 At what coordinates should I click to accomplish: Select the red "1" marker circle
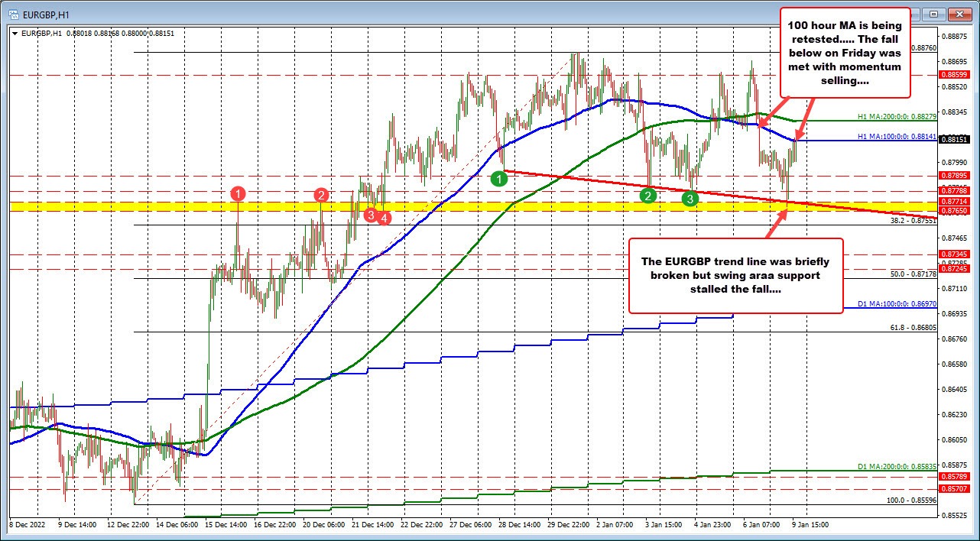coord(238,195)
